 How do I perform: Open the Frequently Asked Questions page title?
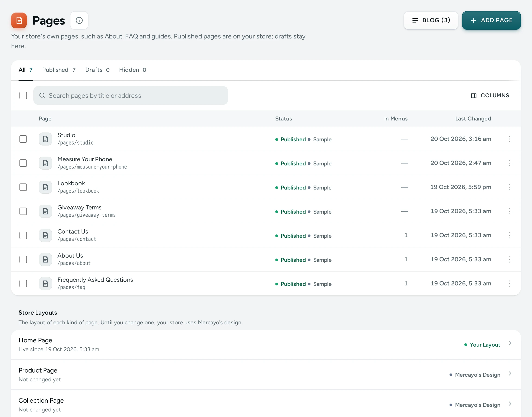pyautogui.click(x=95, y=280)
